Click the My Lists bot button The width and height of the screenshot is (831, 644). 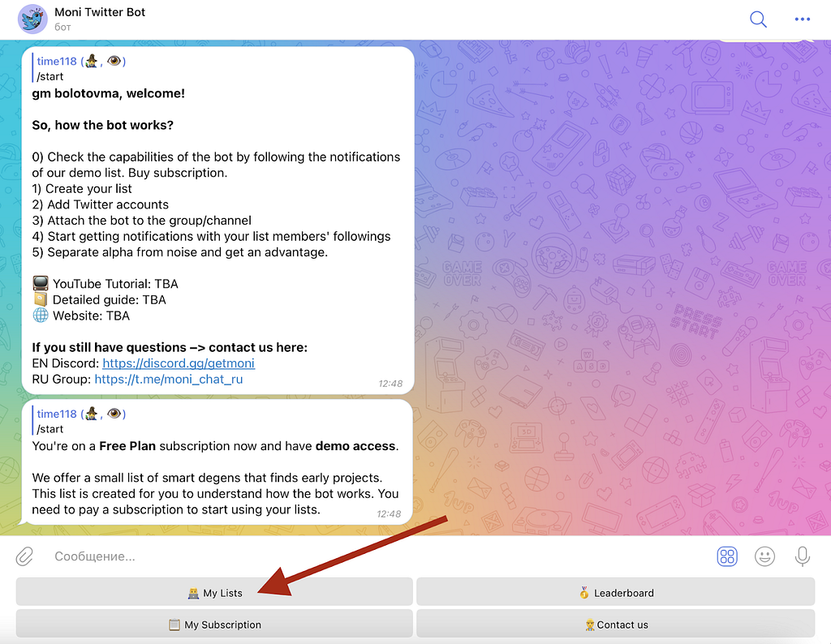pyautogui.click(x=214, y=592)
